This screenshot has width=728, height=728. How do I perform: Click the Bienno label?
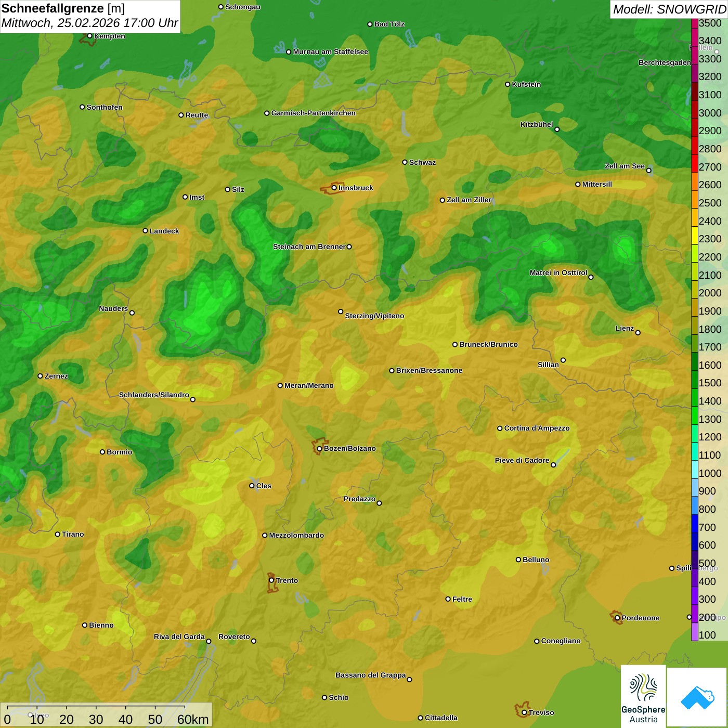click(101, 625)
